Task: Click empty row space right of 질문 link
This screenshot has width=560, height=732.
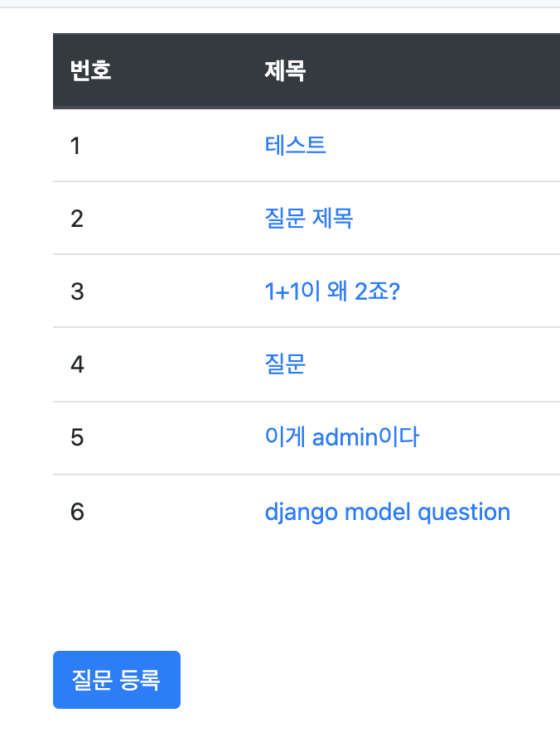Action: point(432,364)
